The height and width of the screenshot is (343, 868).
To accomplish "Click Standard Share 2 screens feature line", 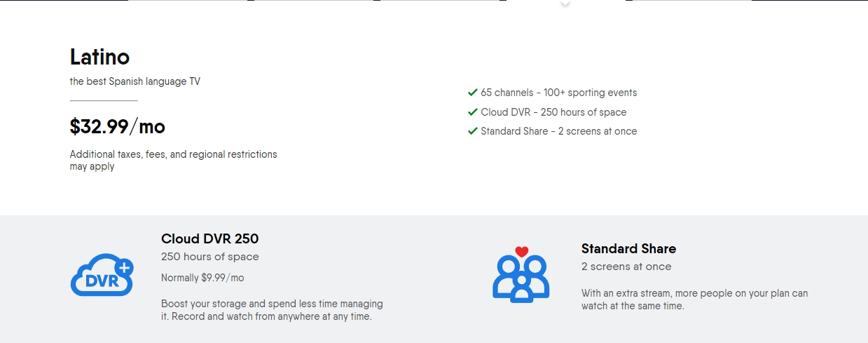I will 559,131.
